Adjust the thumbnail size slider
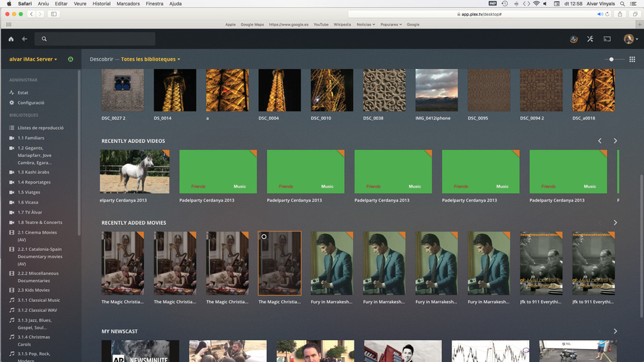Image resolution: width=644 pixels, height=362 pixels. pyautogui.click(x=611, y=59)
